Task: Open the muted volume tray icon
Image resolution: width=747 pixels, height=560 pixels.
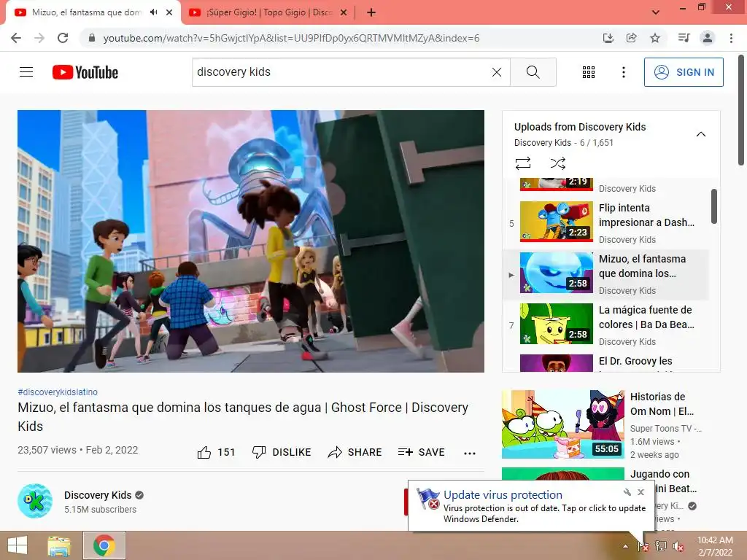Action: (678, 546)
